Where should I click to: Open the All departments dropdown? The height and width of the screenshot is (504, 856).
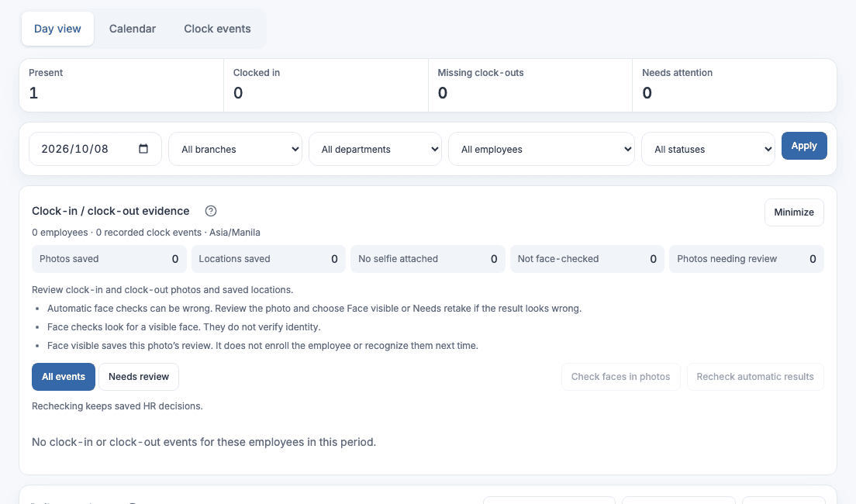tap(375, 149)
